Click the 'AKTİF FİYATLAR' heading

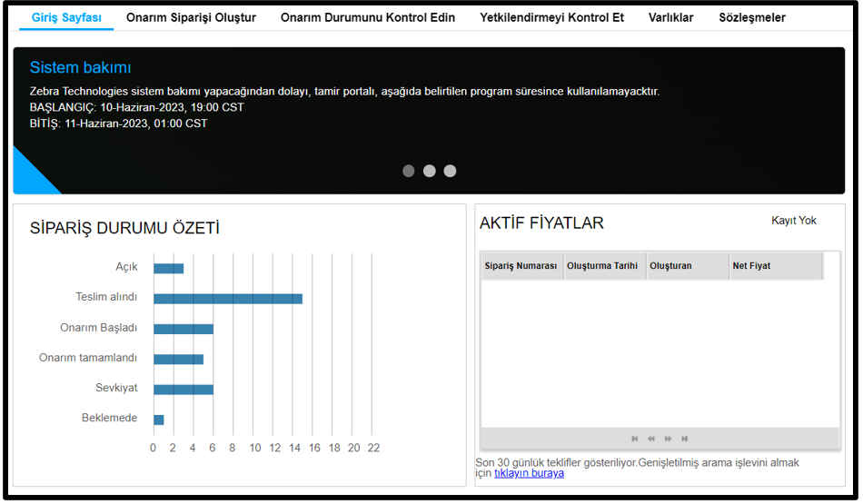(x=541, y=222)
